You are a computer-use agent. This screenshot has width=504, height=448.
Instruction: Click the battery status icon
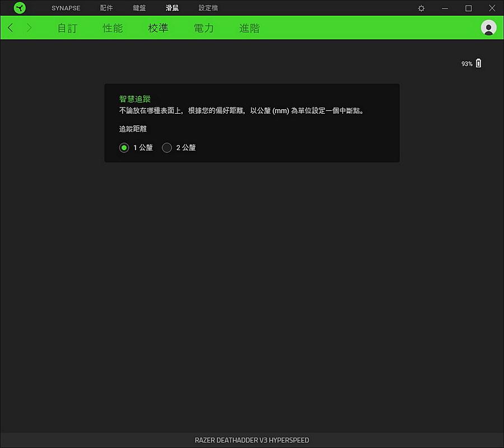478,64
